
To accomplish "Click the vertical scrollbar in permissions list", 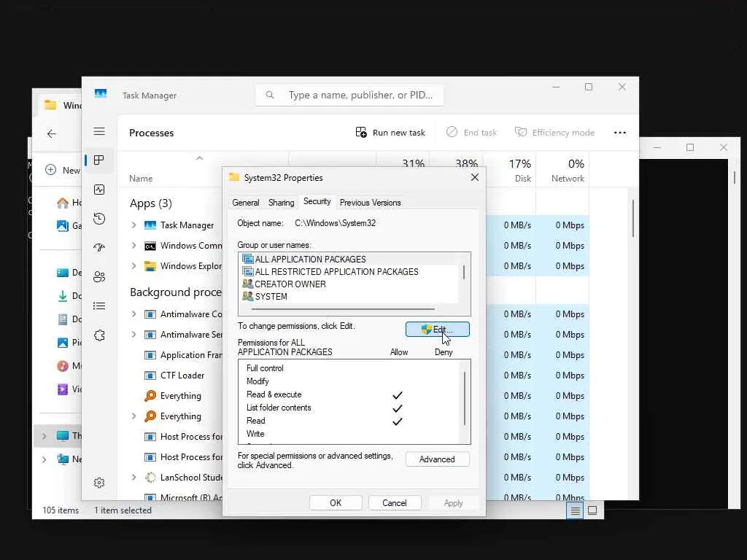I will (x=465, y=398).
